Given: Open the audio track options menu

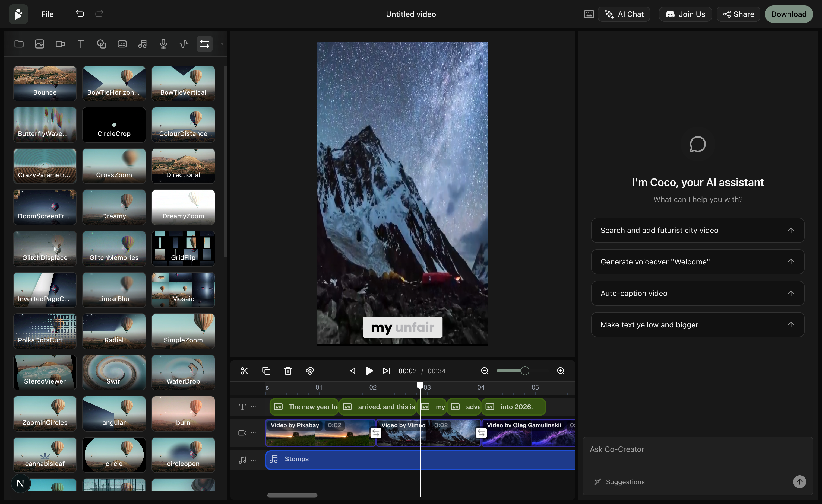Looking at the screenshot, I should pyautogui.click(x=253, y=460).
